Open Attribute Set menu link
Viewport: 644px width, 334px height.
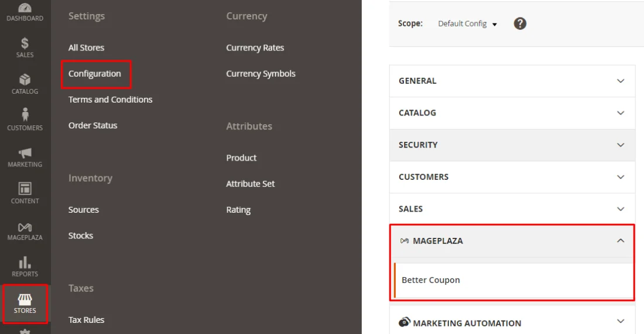tap(250, 183)
